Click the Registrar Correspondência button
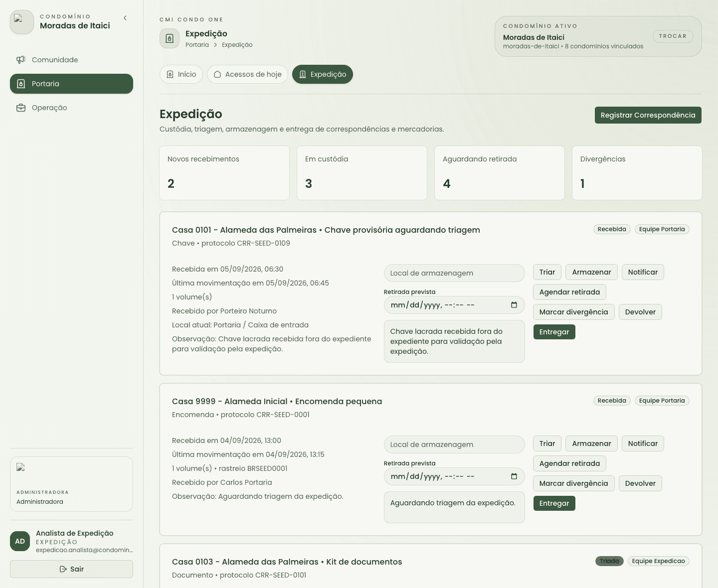Screen dimensions: 718x588 tap(648, 115)
